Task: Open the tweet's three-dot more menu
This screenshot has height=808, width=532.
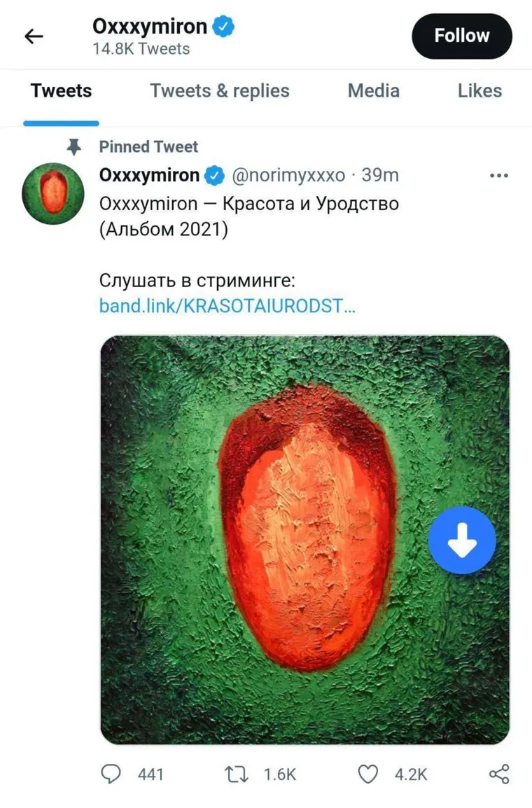Action: (498, 176)
